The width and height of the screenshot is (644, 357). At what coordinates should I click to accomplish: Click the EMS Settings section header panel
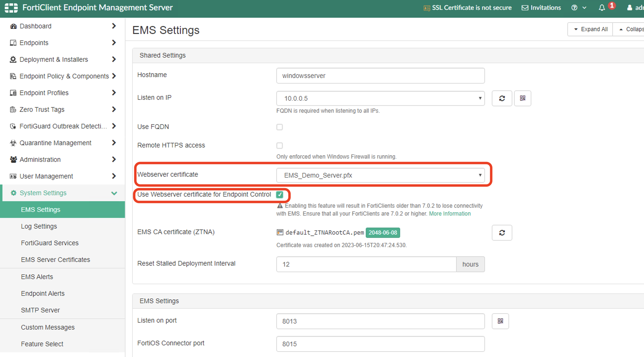coord(388,301)
